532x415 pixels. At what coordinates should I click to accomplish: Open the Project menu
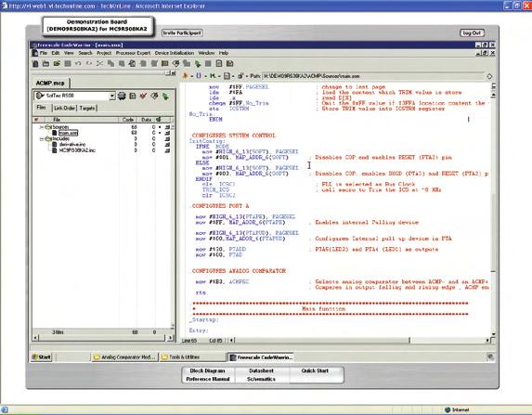coord(104,53)
